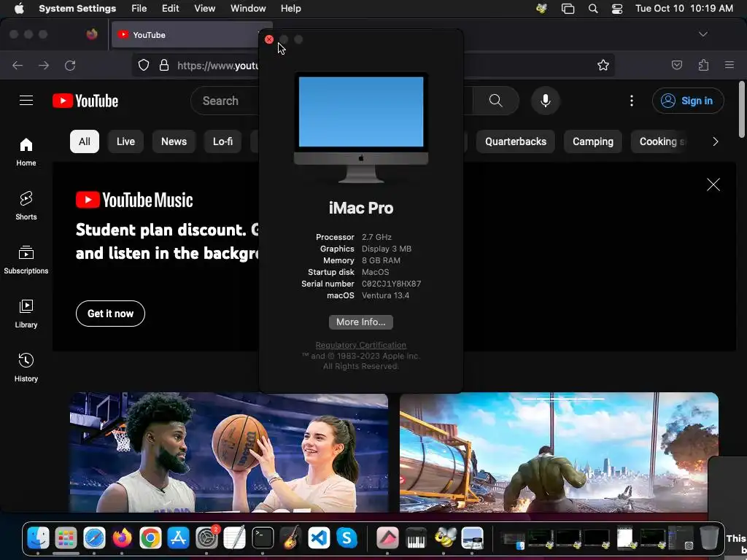747x560 pixels.
Task: Click the Ventura 13.4 version text
Action: [x=385, y=295]
